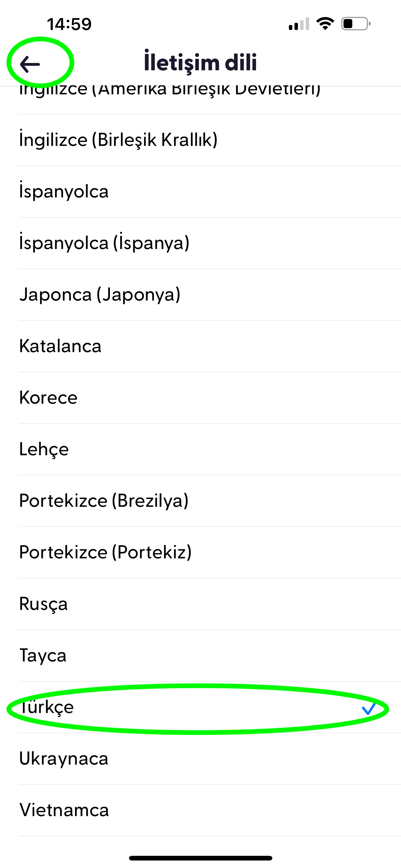This screenshot has width=401, height=868.
Task: Select İngilizce (Birleşik Krallık) language
Action: pyautogui.click(x=118, y=140)
